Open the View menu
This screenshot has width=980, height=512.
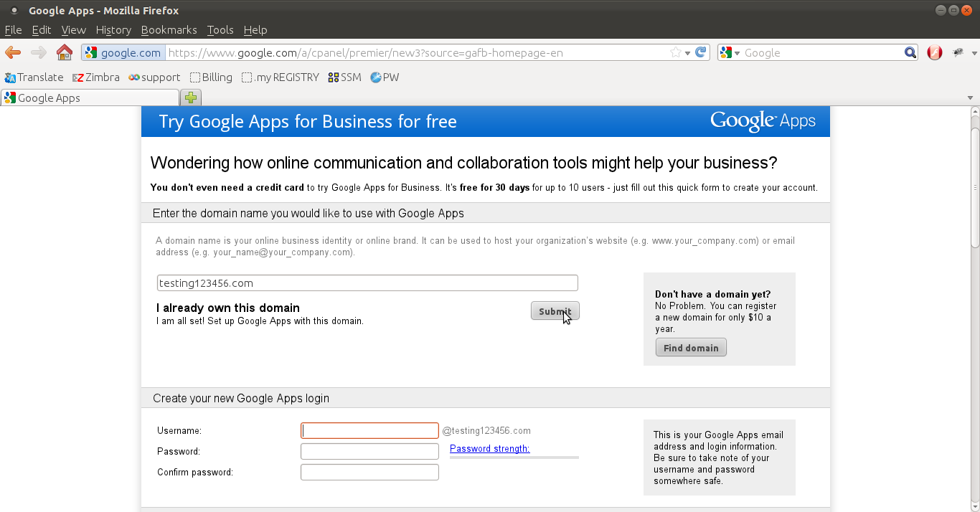coord(74,30)
